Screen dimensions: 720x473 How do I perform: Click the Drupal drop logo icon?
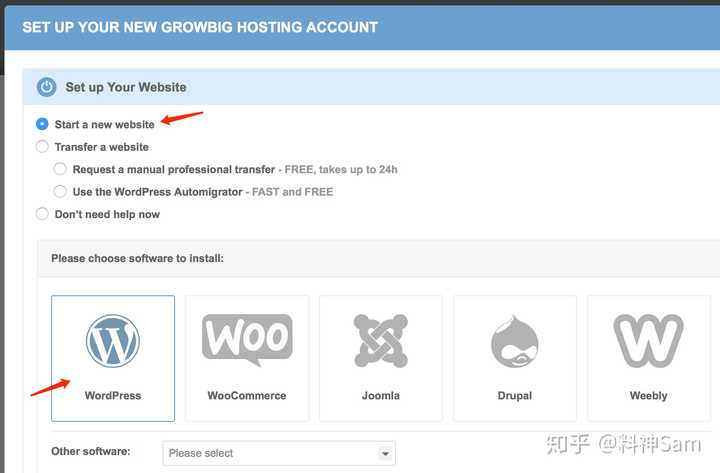[x=515, y=341]
